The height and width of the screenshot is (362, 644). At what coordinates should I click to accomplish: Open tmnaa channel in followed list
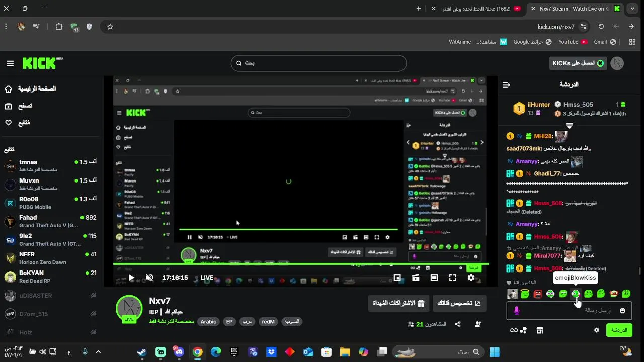pyautogui.click(x=50, y=165)
